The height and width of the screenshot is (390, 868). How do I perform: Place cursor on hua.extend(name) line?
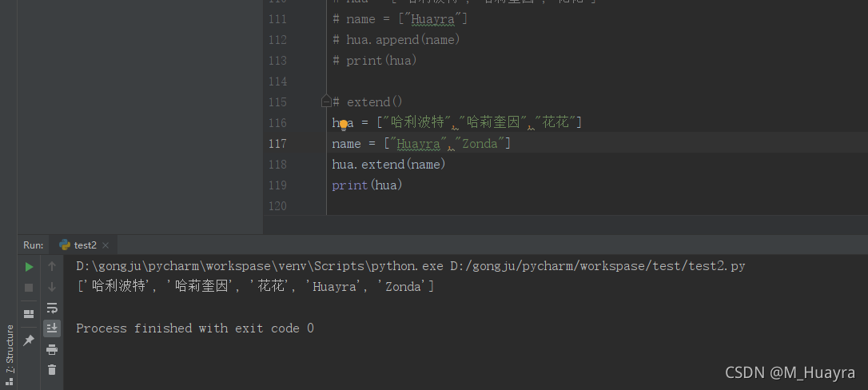coord(388,165)
